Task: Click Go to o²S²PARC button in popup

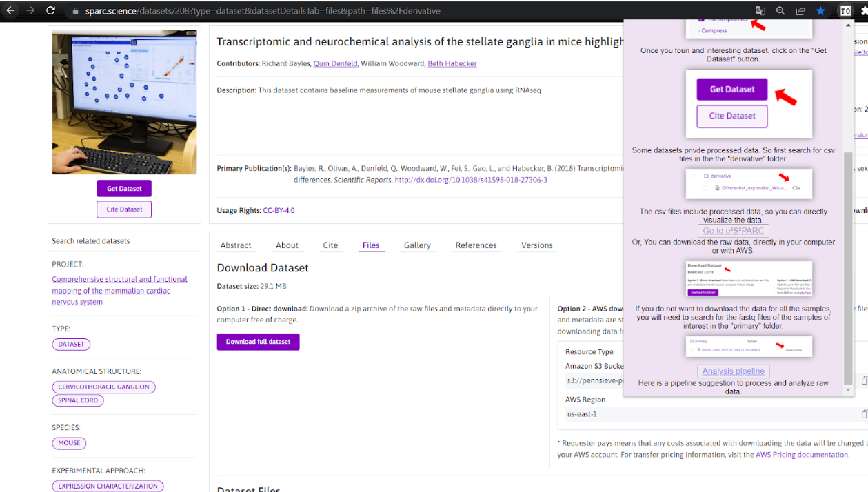Action: [733, 231]
